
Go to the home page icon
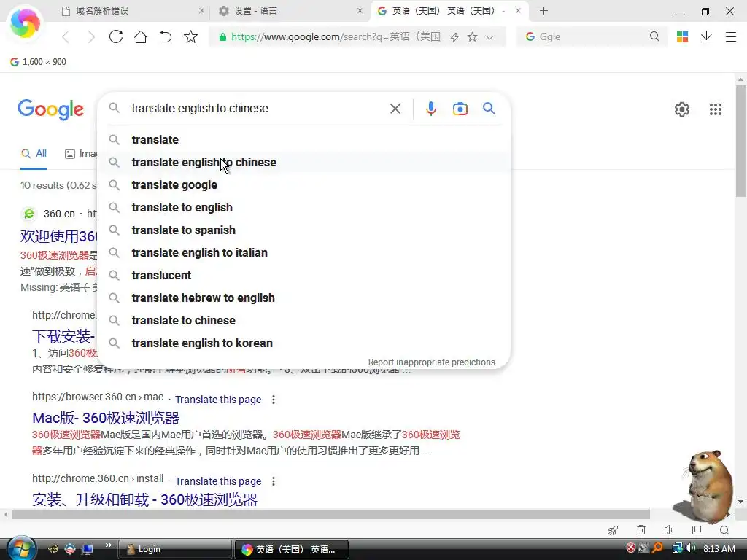[141, 36]
